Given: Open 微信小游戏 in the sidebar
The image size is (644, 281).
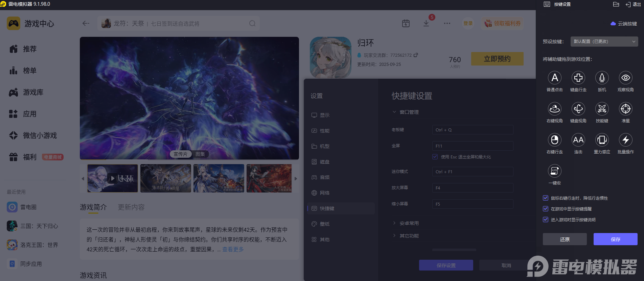Looking at the screenshot, I should click(33, 135).
